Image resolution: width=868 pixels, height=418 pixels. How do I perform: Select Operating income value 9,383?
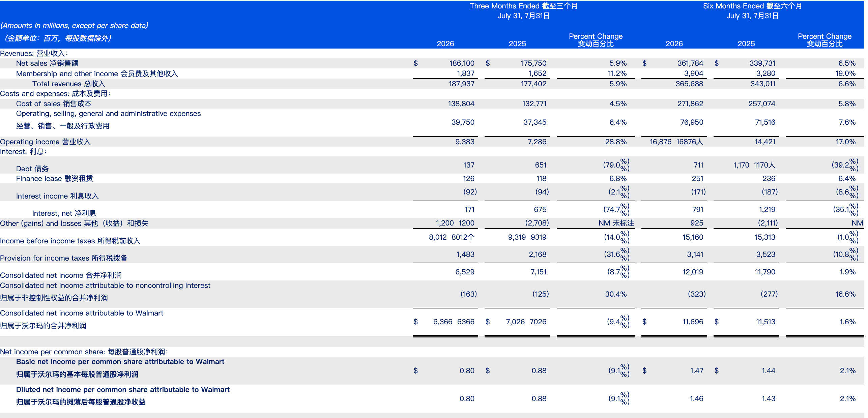465,142
